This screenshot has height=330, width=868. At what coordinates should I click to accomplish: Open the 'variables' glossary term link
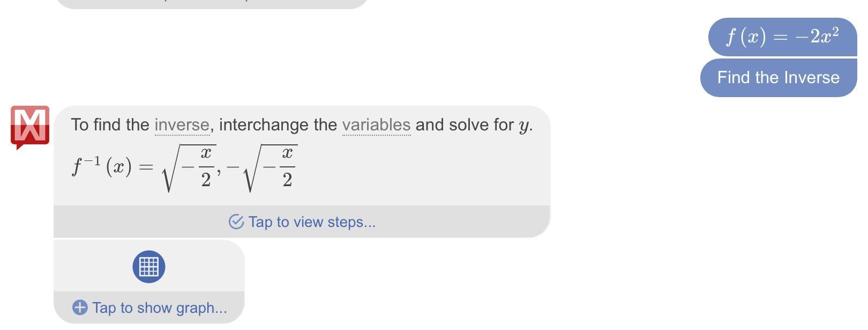pos(376,125)
